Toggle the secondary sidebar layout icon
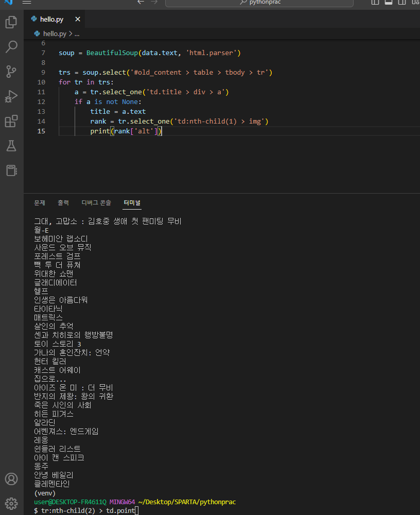420x515 pixels. point(402,2)
